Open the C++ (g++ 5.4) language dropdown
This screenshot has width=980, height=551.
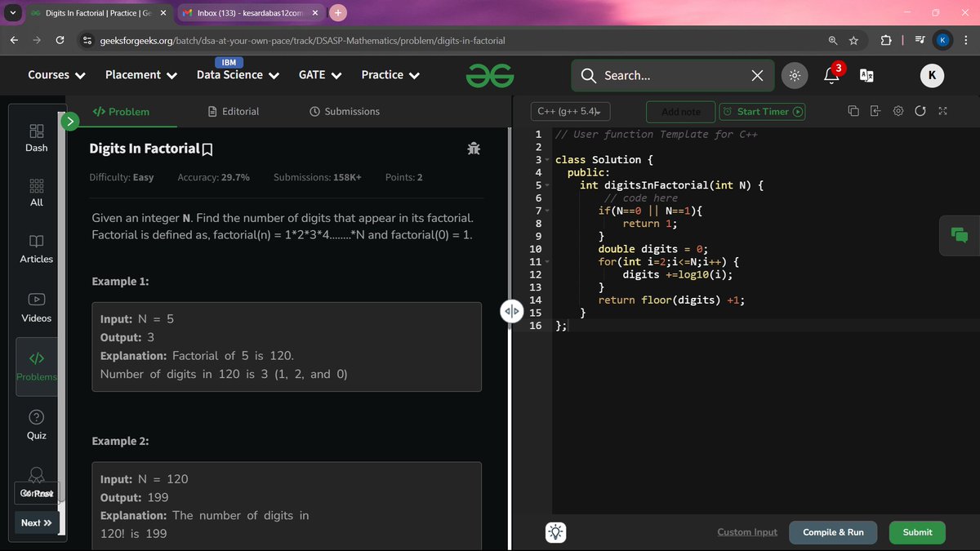(x=570, y=112)
